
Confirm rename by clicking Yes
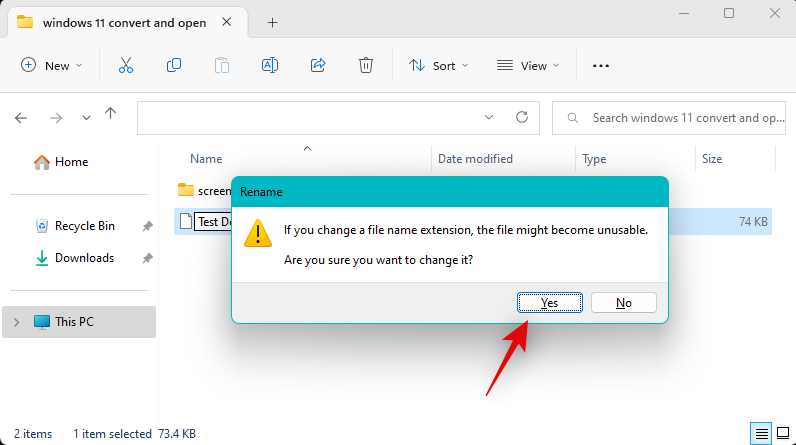pos(549,303)
